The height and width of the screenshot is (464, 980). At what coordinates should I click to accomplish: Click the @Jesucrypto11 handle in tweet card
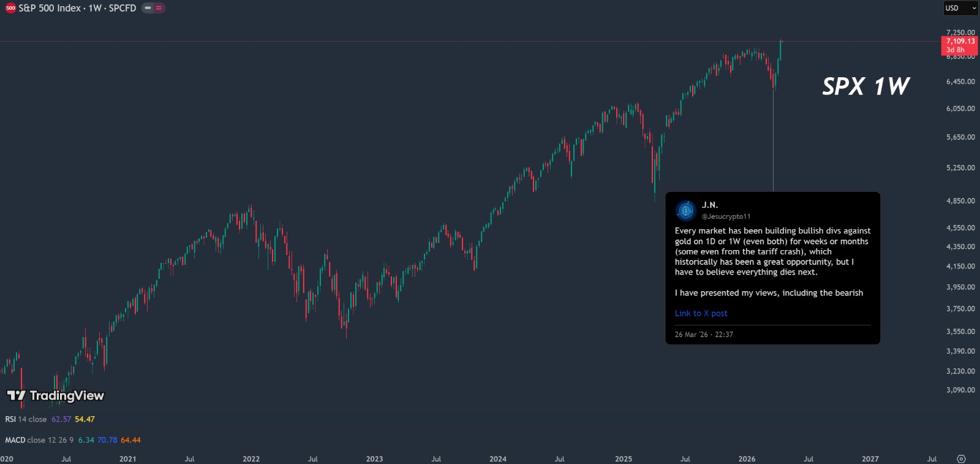[x=726, y=216]
